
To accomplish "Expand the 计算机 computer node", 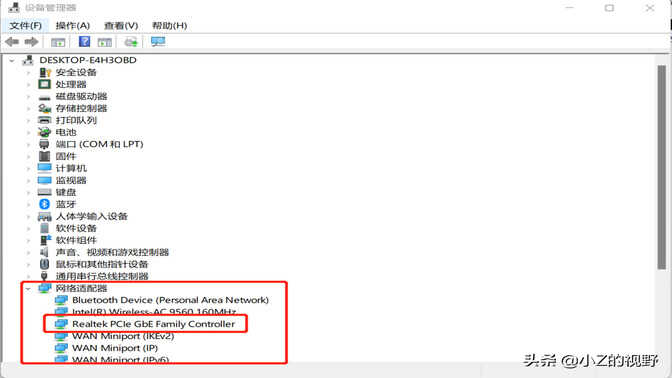I will tap(28, 168).
